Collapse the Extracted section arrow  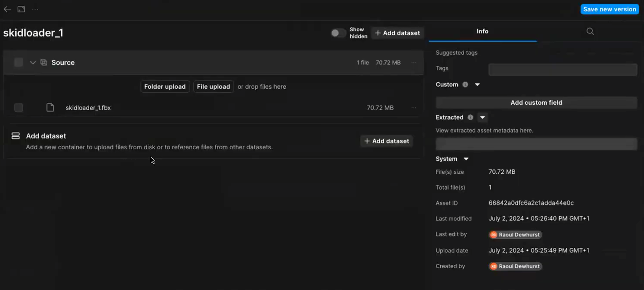(483, 117)
